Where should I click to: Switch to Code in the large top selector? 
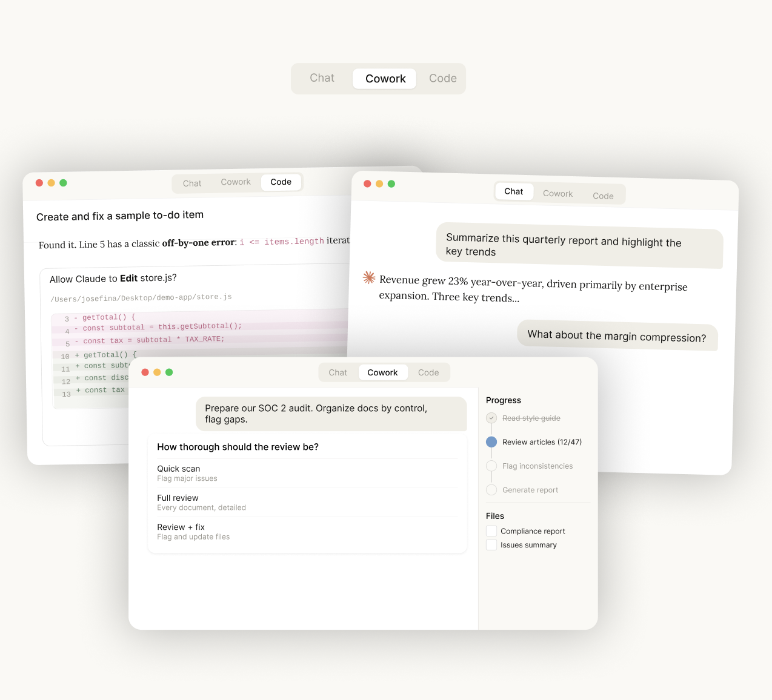click(x=442, y=79)
